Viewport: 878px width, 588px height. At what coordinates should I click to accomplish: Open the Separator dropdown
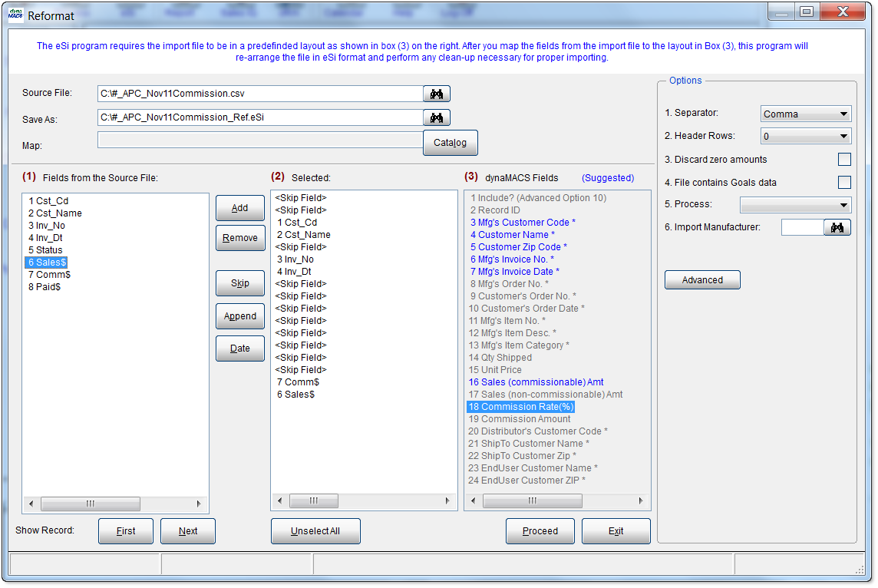806,114
